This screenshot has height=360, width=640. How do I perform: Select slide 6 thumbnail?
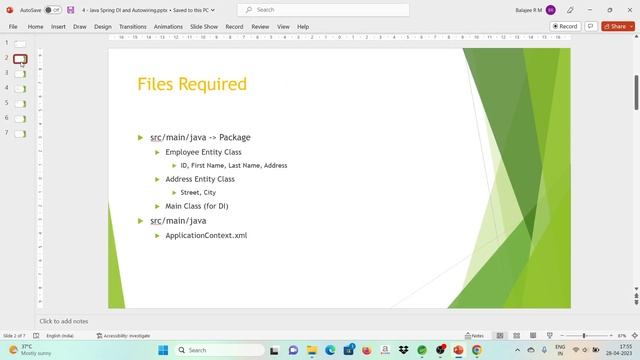20,119
